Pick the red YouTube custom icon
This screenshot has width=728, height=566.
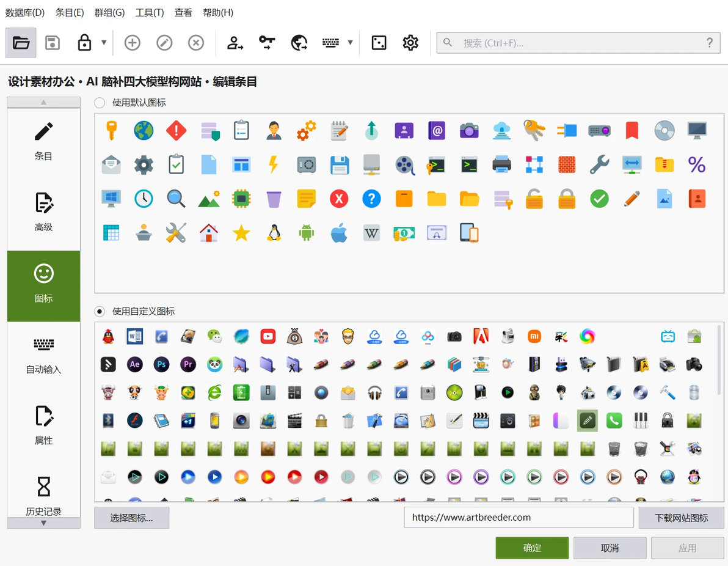268,336
